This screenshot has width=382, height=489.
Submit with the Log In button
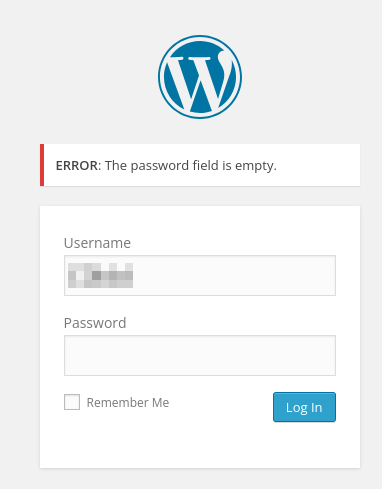pos(304,407)
